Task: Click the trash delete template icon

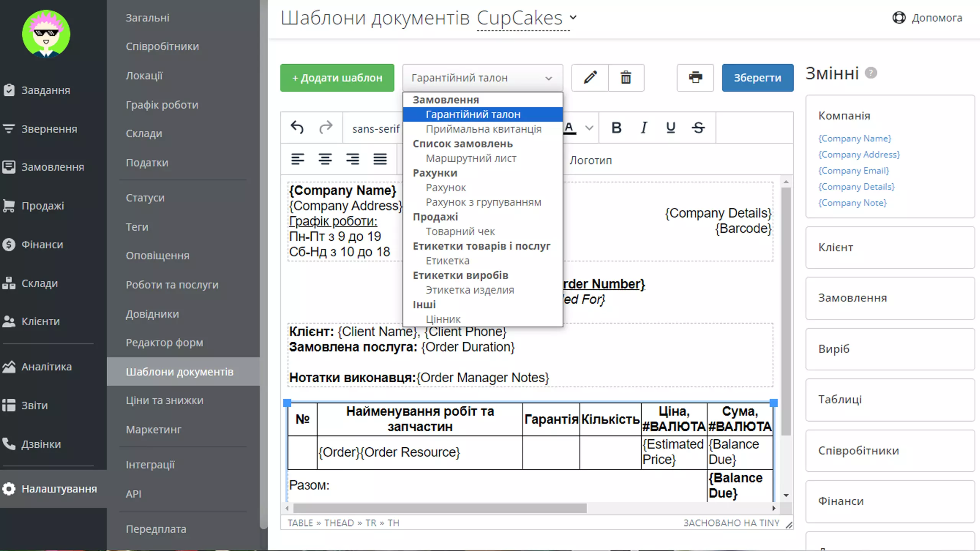Action: pyautogui.click(x=626, y=78)
